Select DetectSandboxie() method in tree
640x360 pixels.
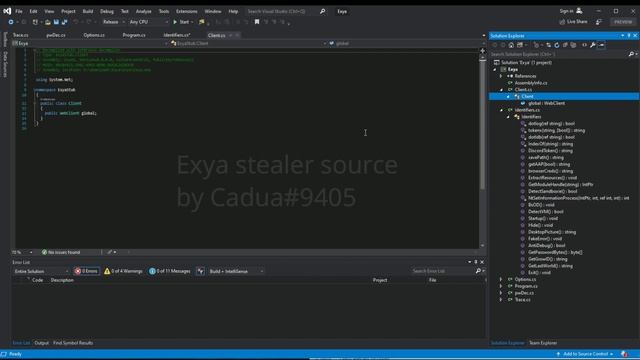point(553,191)
